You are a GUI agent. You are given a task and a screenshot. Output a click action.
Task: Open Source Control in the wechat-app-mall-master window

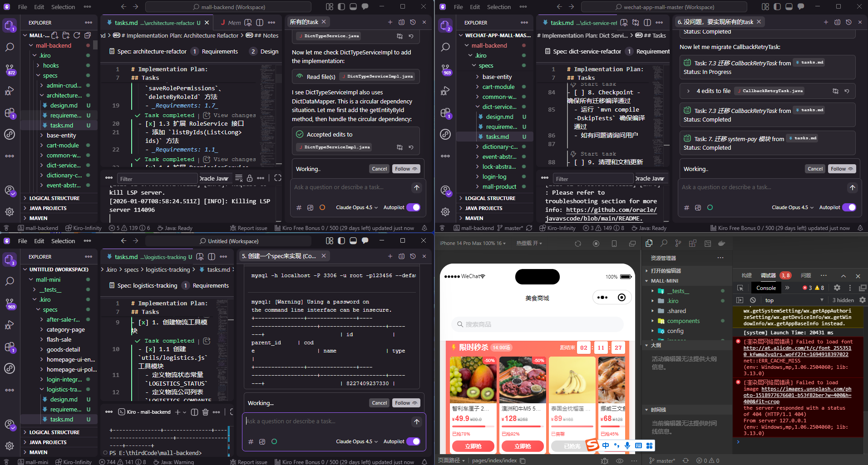coord(445,69)
